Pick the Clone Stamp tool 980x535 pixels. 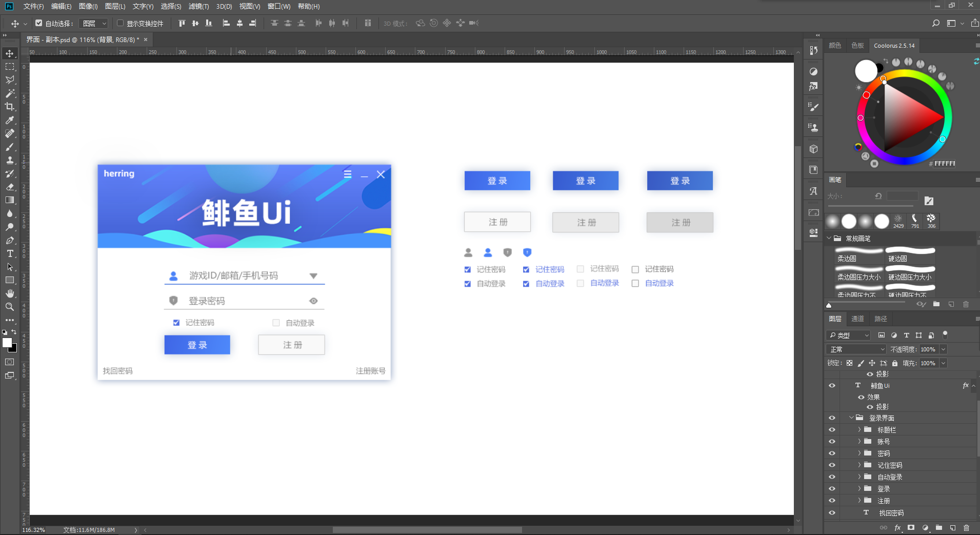click(x=10, y=160)
